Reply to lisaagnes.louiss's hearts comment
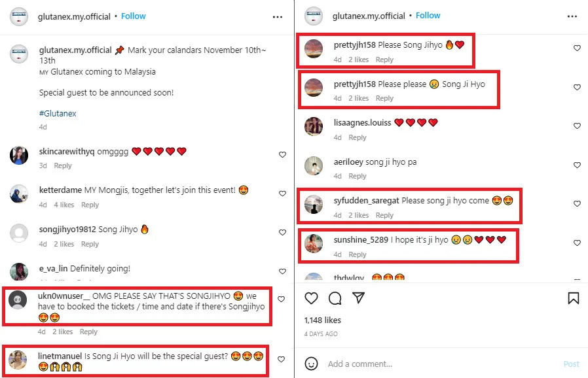 [358, 137]
